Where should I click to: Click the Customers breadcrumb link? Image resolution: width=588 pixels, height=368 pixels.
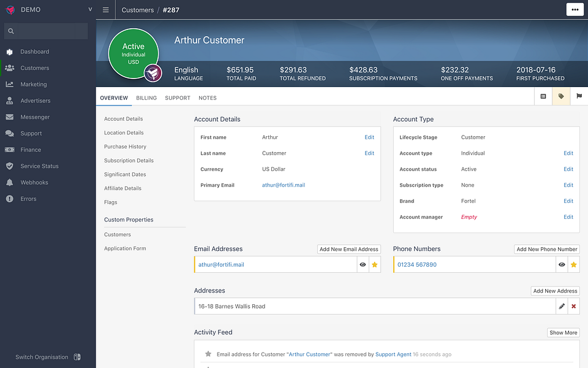(x=138, y=10)
